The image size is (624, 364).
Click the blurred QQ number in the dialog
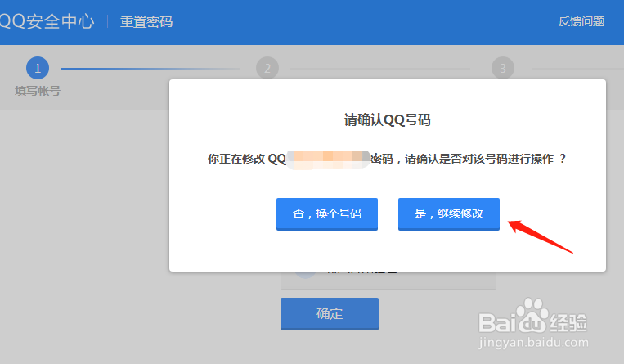pyautogui.click(x=328, y=160)
